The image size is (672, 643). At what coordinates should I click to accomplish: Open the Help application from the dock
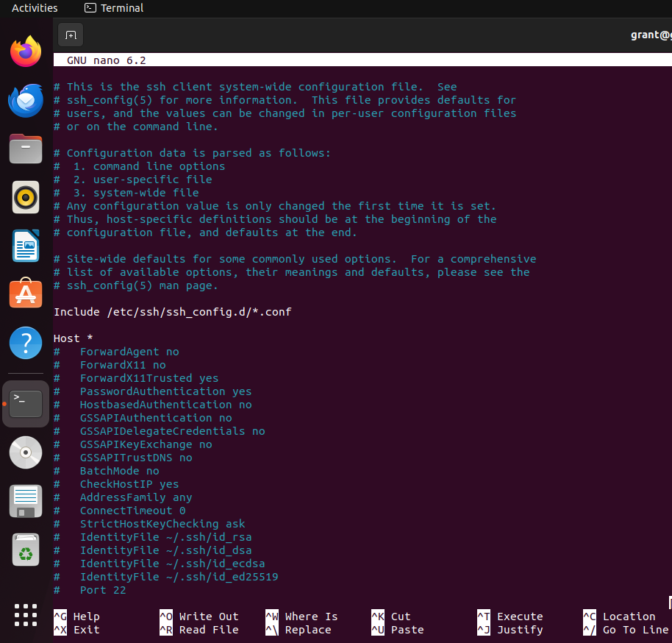pos(26,343)
